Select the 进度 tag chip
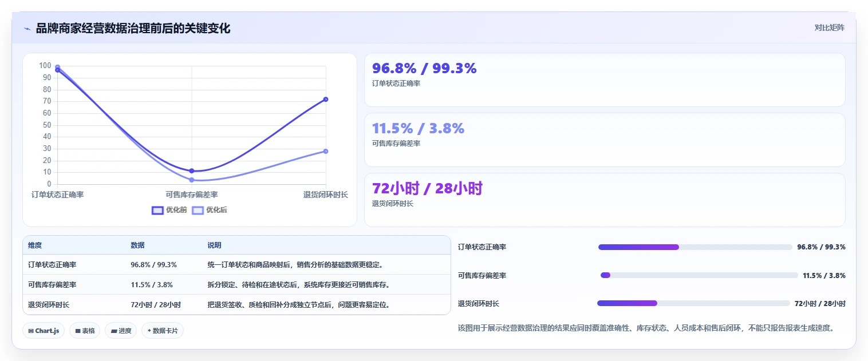The width and height of the screenshot is (868, 361). click(121, 331)
